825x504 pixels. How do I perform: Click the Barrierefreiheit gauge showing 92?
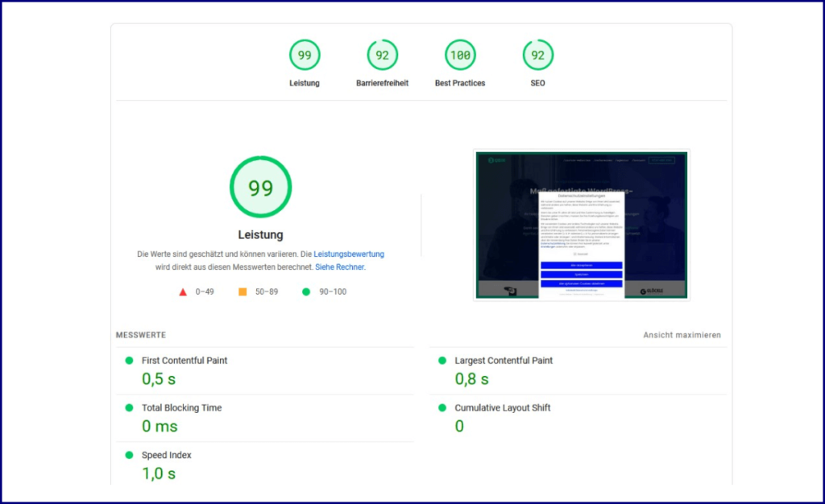[x=382, y=54]
